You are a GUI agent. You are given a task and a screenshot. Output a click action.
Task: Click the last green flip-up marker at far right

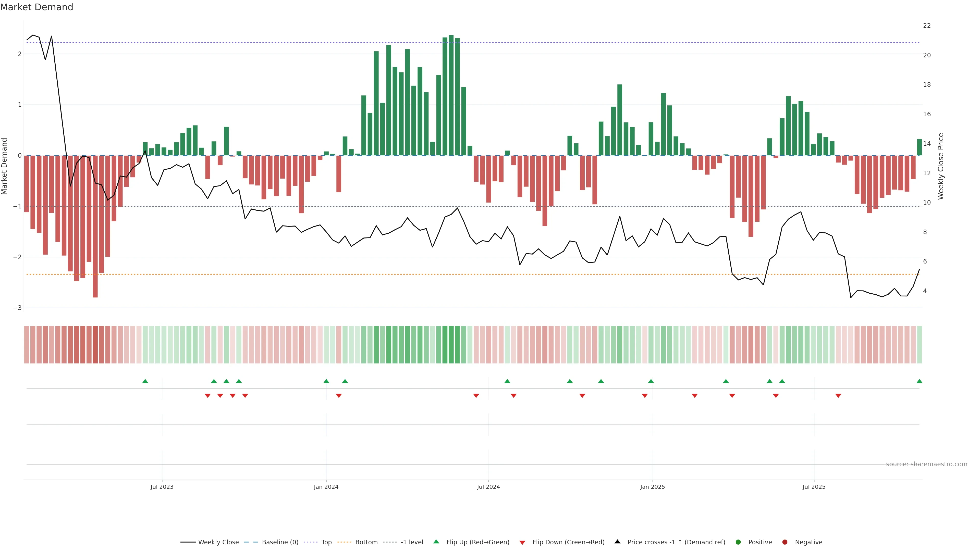tap(919, 381)
